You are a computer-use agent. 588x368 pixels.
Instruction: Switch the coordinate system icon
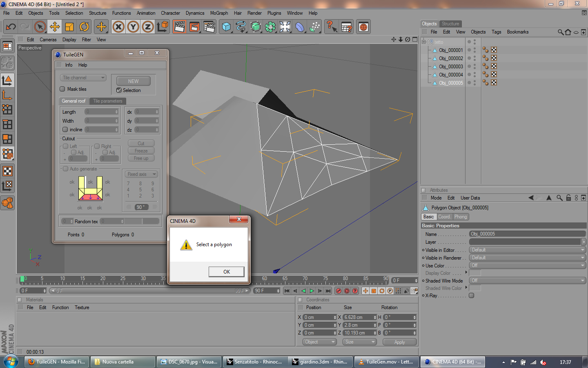[x=163, y=27]
